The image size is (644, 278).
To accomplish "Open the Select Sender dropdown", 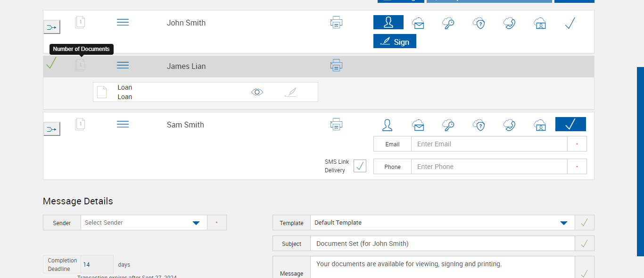I will [196, 223].
